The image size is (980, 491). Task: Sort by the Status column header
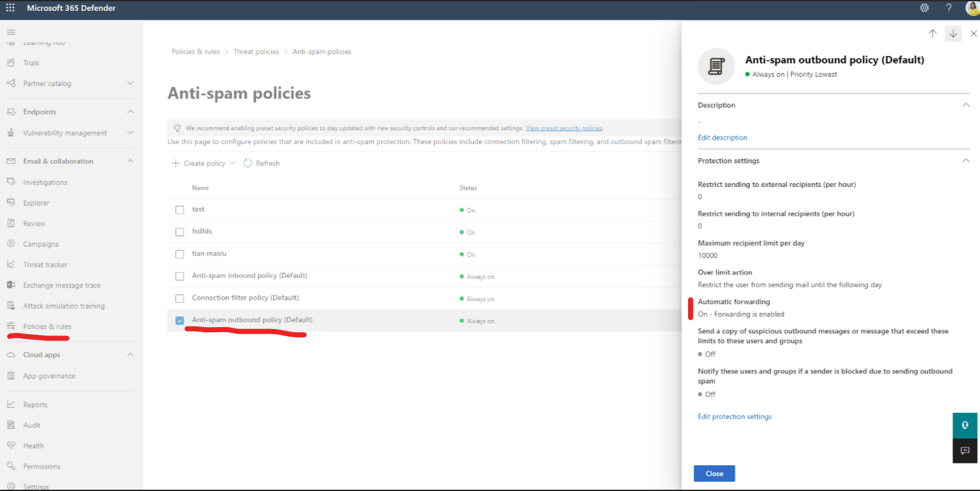point(468,188)
